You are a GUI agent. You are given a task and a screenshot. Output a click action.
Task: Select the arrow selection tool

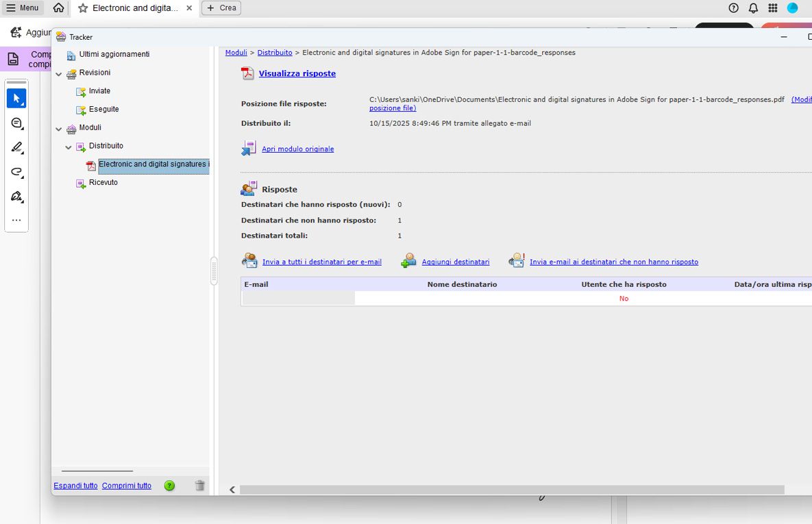(16, 99)
